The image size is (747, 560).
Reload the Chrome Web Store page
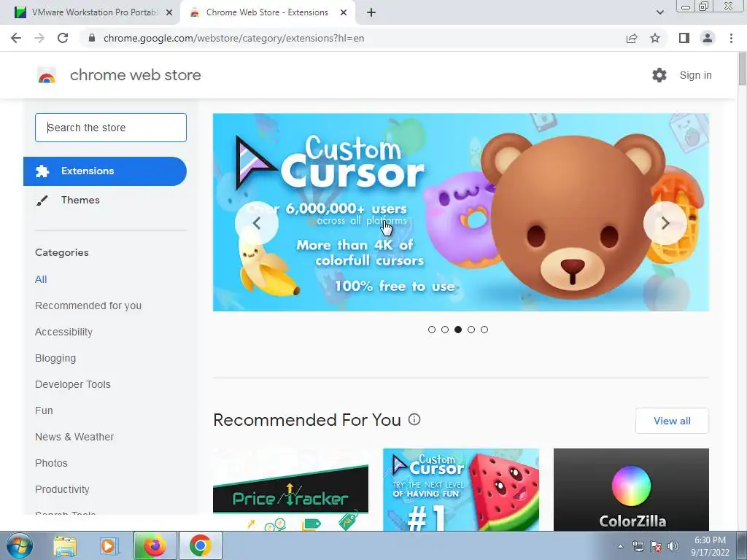coord(63,38)
